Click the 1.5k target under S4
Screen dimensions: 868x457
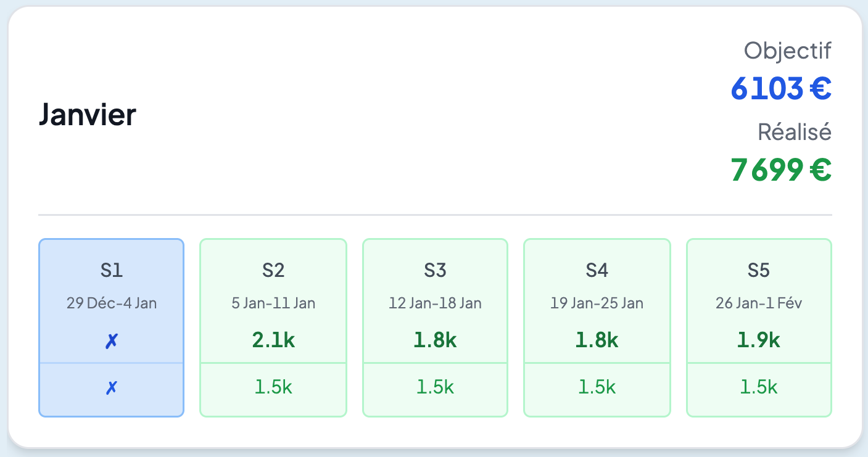(597, 387)
